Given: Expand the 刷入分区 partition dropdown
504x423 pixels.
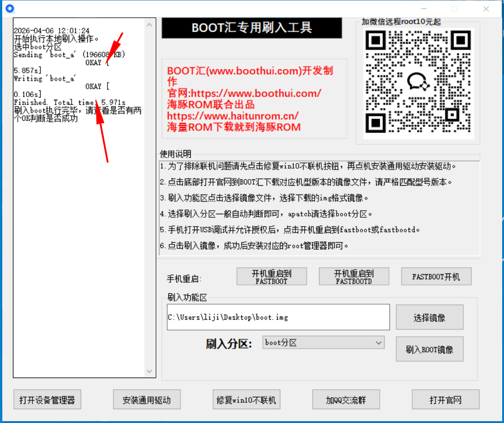Looking at the screenshot, I should 379,343.
